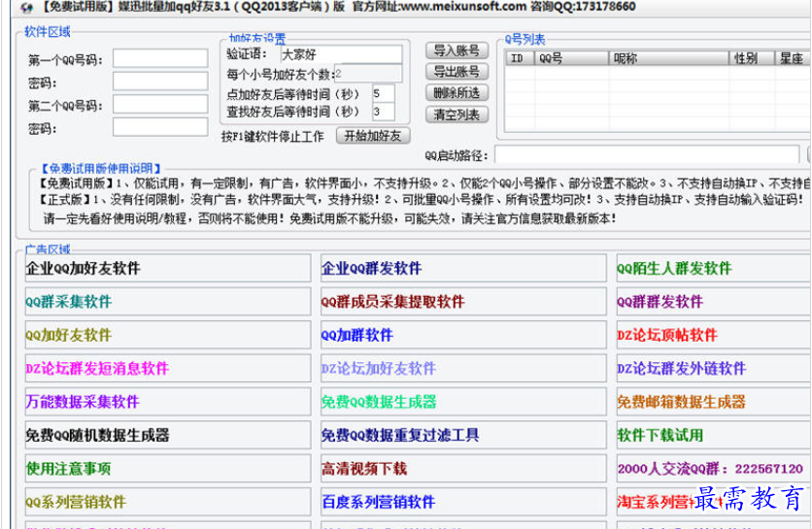812x529 pixels.
Task: Click the 点加好友后等待时间 field showing 5
Action: pos(384,94)
